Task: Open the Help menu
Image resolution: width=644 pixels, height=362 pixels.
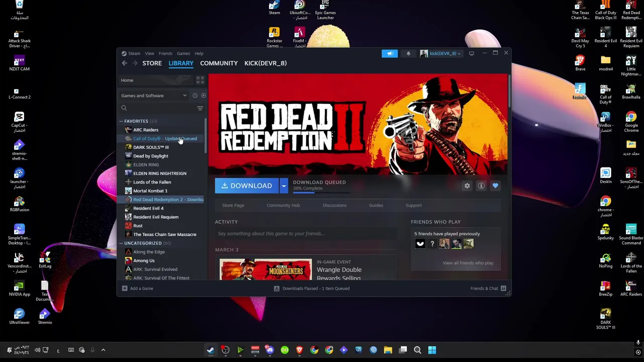Action: [199, 53]
